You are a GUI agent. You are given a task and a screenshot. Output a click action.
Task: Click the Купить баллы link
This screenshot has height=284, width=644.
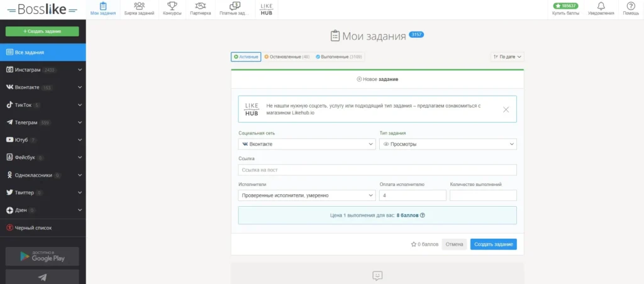(x=565, y=13)
